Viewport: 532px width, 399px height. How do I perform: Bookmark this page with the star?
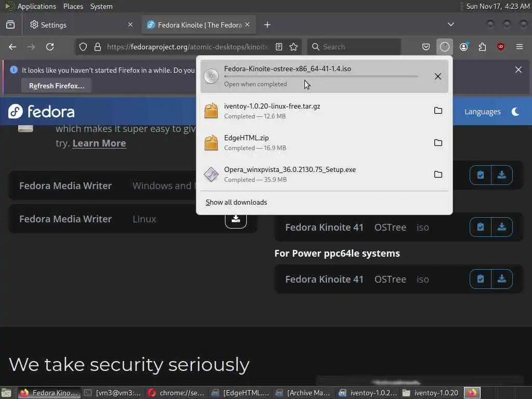point(294,47)
